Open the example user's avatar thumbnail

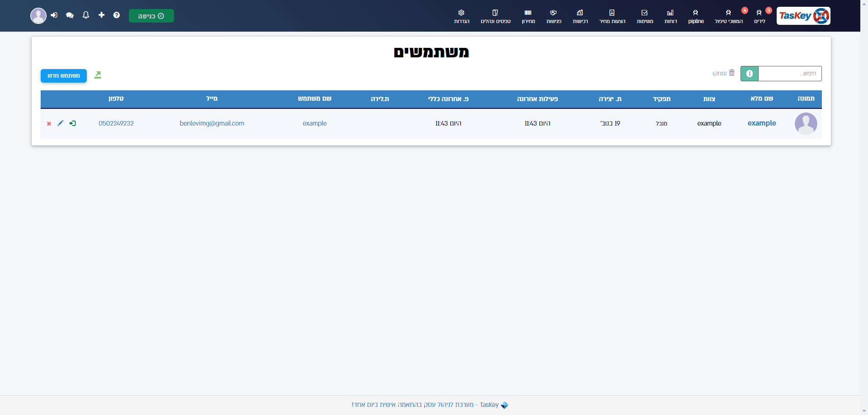[806, 124]
